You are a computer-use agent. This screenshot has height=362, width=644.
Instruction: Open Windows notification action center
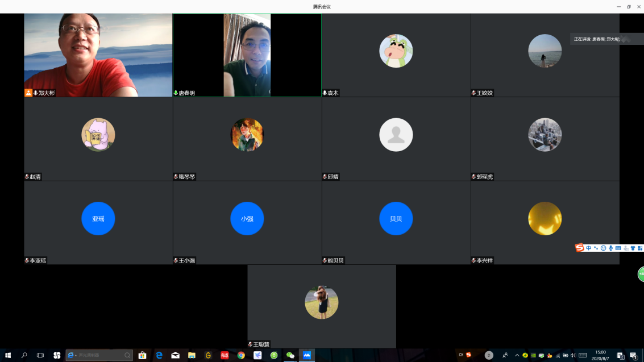click(633, 355)
